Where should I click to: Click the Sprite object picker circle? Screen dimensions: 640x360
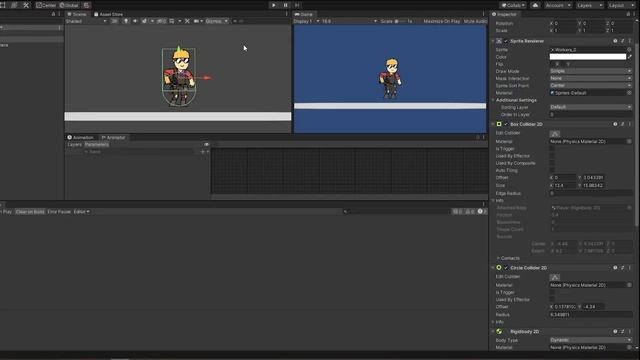(x=629, y=49)
